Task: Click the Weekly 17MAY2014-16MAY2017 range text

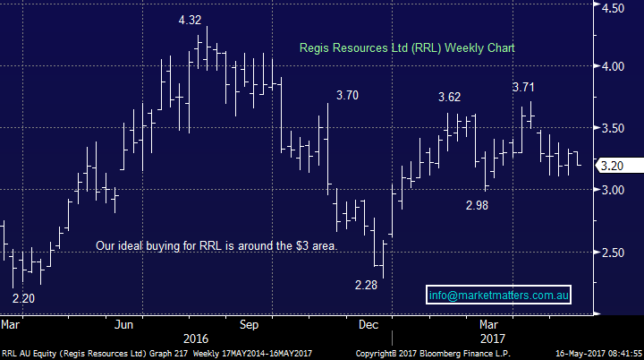Action: pyautogui.click(x=252, y=354)
